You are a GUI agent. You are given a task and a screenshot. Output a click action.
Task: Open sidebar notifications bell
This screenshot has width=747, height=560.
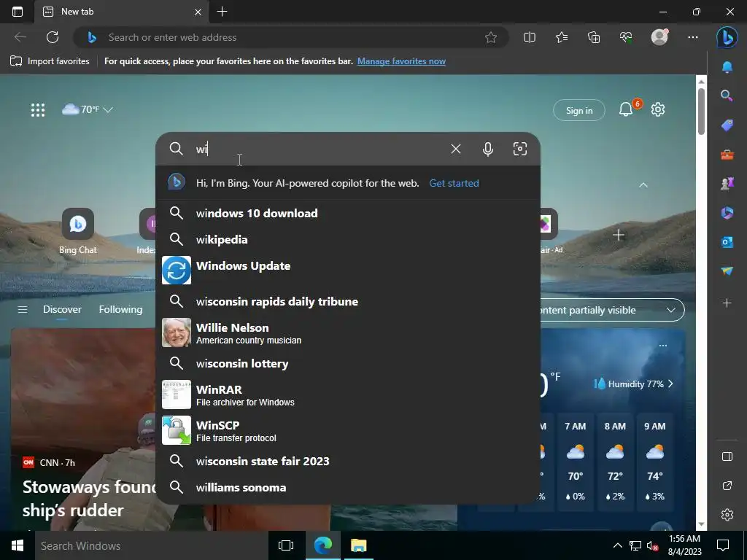727,66
